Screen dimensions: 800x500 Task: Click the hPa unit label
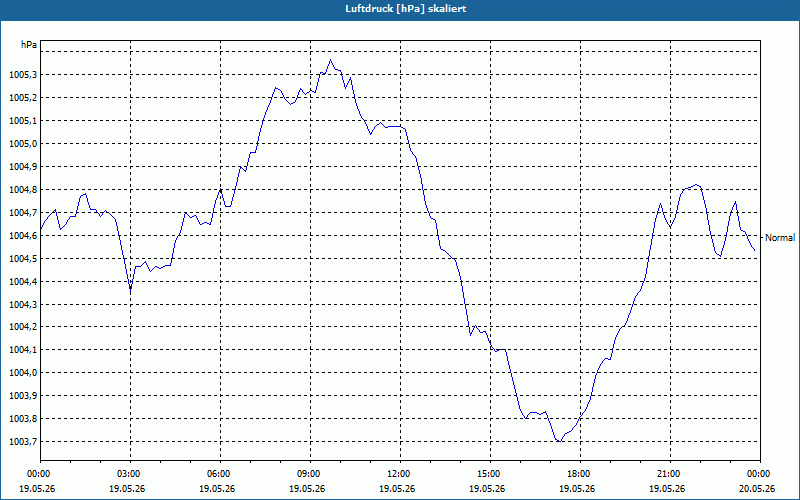(x=29, y=45)
